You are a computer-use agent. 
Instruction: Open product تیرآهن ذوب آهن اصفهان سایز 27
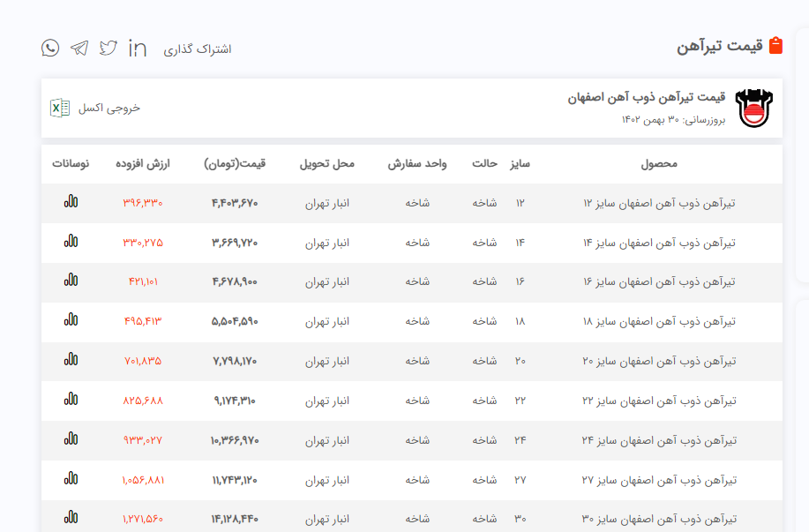pos(659,480)
